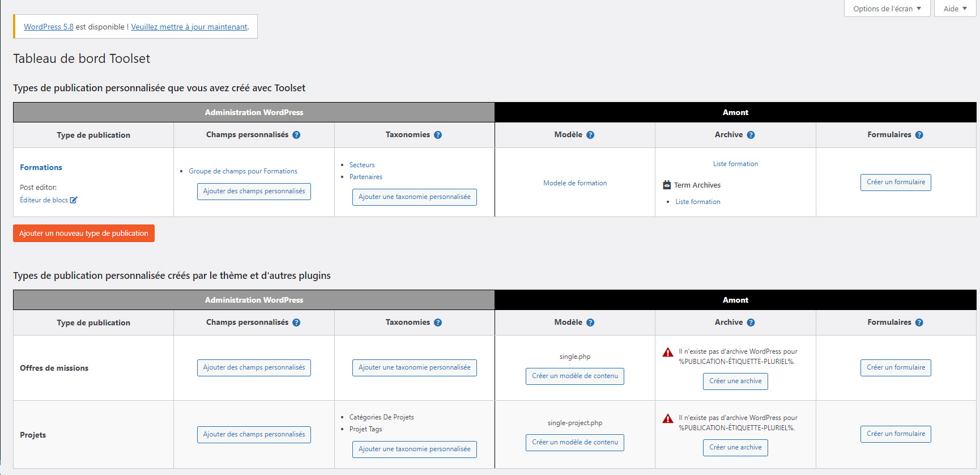Click Ajouter des champs personnalisés for Formations

pyautogui.click(x=254, y=192)
